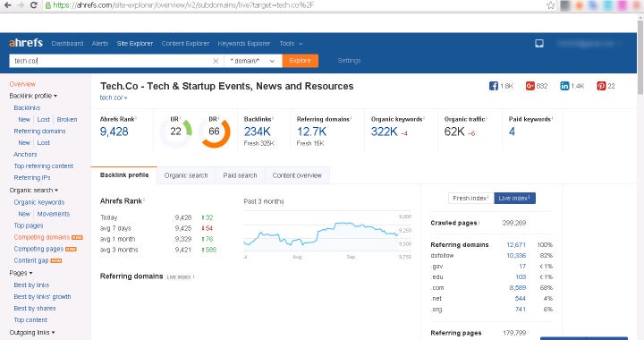Open Alerts in top navigation
Viewport: 644px width, 340px height.
[100, 43]
